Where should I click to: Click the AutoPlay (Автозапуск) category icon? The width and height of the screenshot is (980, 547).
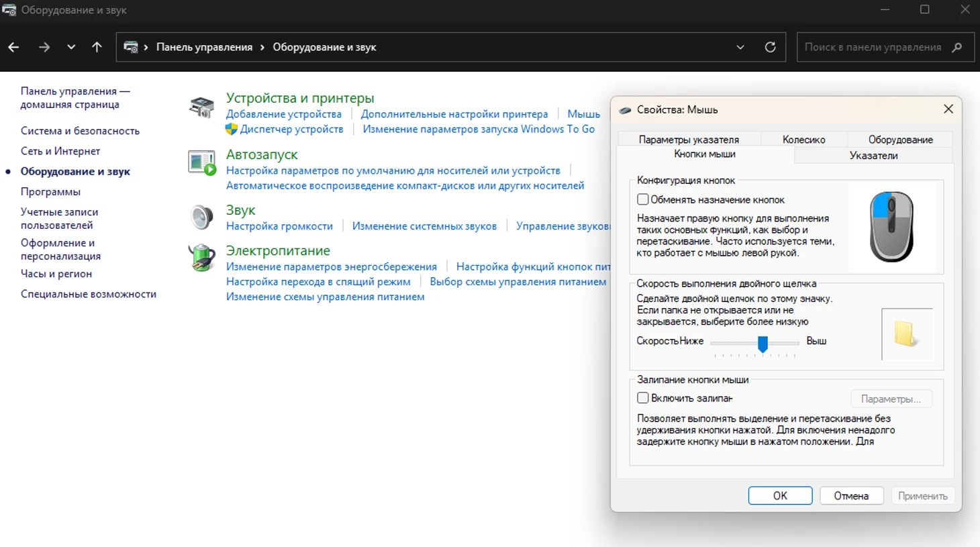pyautogui.click(x=201, y=162)
